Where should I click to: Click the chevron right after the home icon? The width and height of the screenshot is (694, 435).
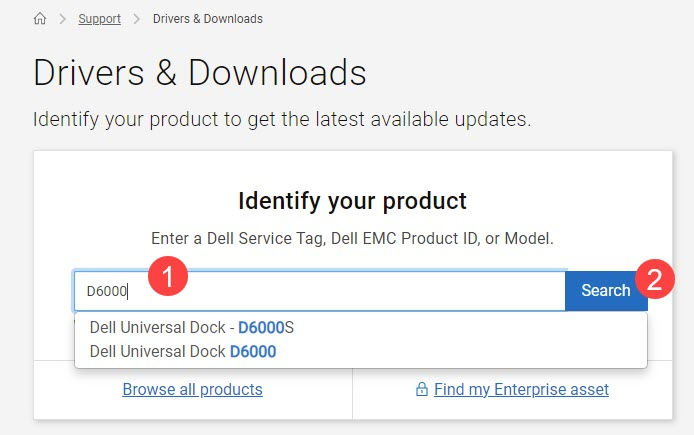pos(62,19)
